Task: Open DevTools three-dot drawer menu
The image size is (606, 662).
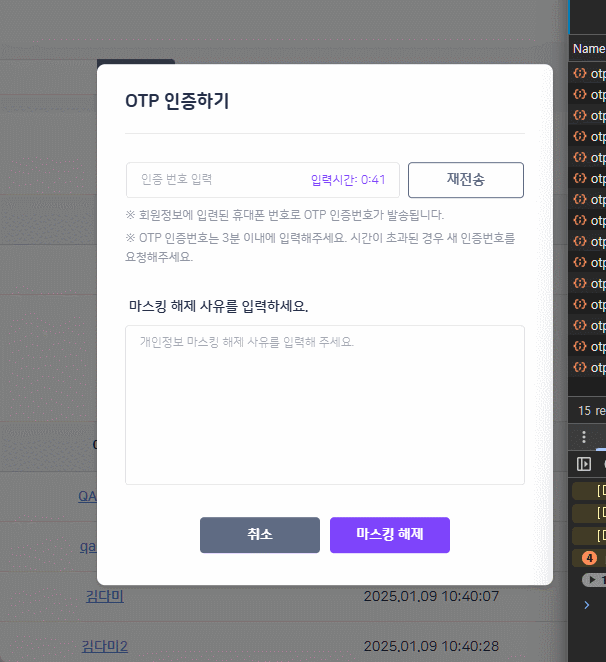Action: pyautogui.click(x=585, y=437)
